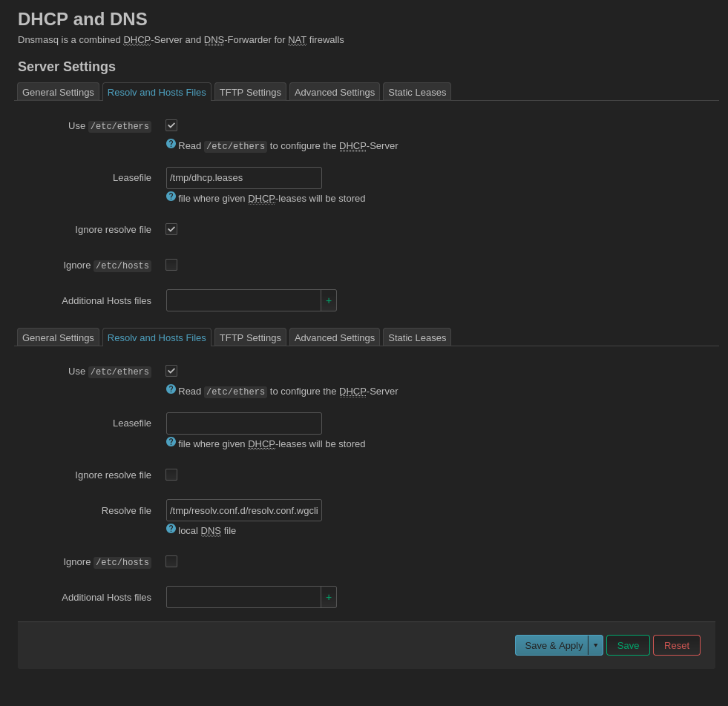Open first section's TFTP Settings tab
This screenshot has height=706, width=728.
click(x=250, y=92)
